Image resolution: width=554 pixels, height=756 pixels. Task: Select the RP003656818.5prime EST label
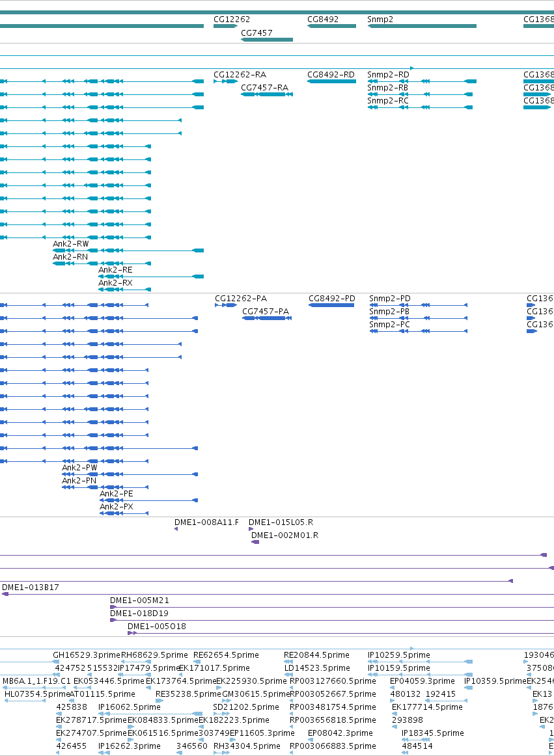(x=333, y=720)
